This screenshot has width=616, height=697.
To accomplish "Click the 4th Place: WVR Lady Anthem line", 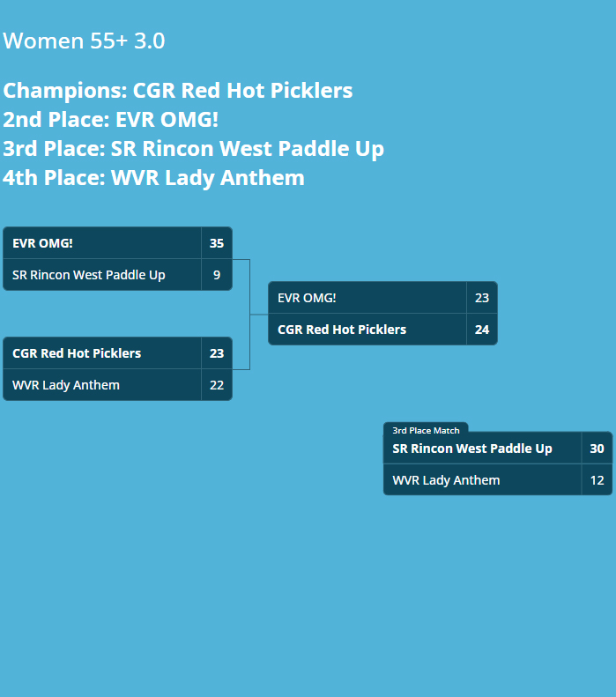I will click(153, 178).
